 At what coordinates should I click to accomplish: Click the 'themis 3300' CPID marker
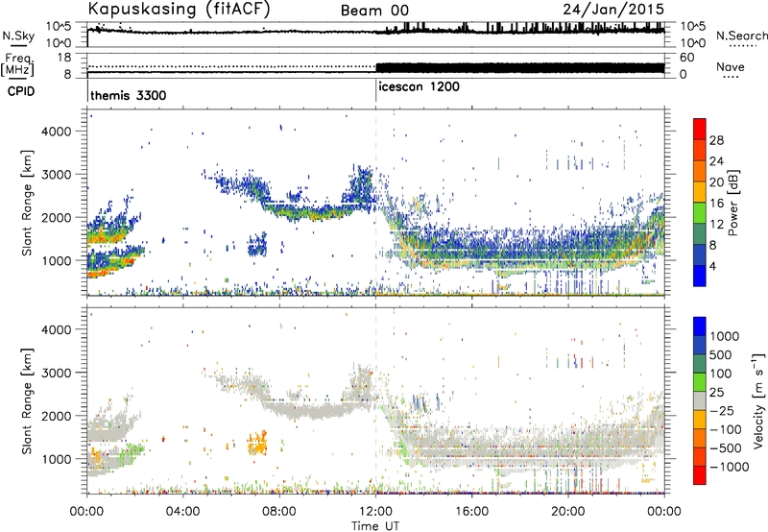point(129,95)
